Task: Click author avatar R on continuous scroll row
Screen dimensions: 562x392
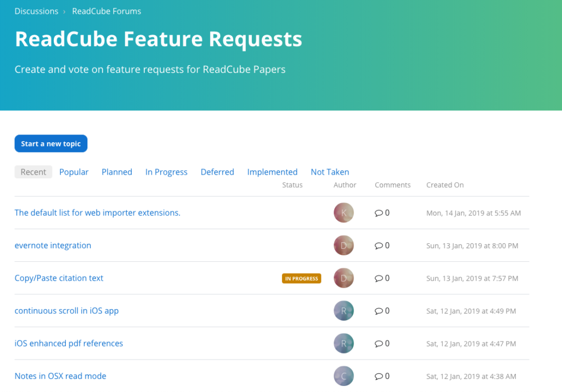Action: (344, 311)
